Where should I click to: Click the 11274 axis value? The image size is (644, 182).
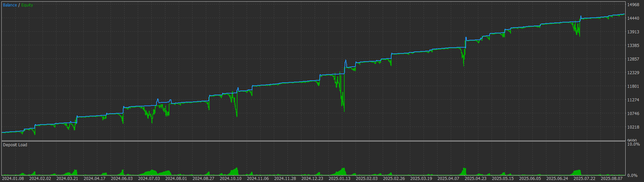(x=633, y=100)
